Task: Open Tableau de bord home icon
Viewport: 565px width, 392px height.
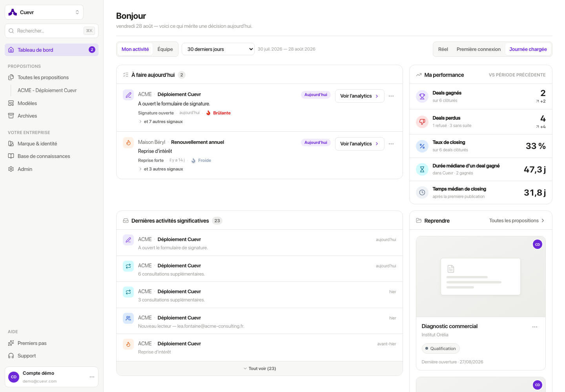Action: pyautogui.click(x=11, y=50)
